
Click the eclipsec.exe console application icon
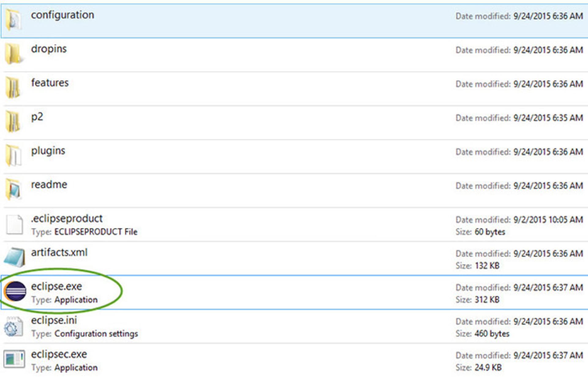coord(14,359)
